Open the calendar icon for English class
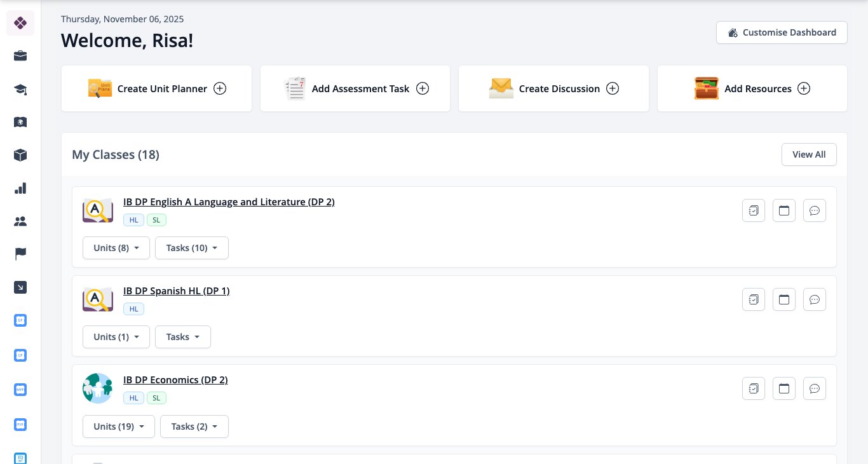This screenshot has height=464, width=868. [x=784, y=210]
